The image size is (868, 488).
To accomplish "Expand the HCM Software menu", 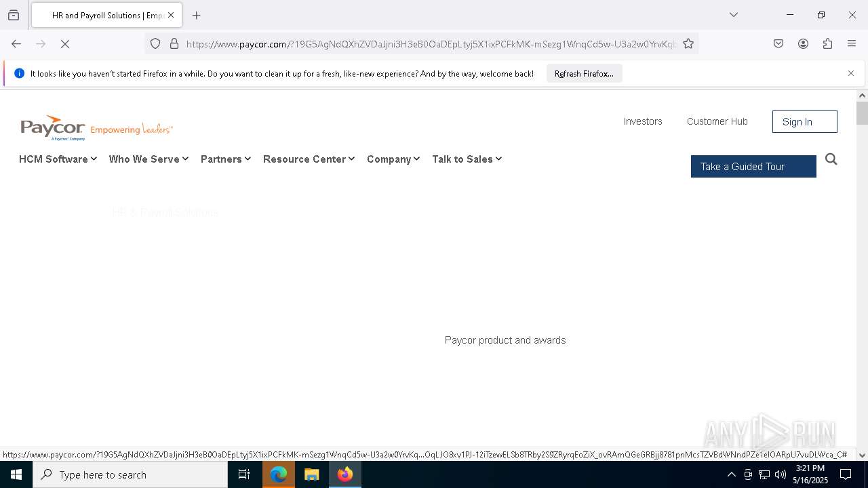I will [58, 159].
